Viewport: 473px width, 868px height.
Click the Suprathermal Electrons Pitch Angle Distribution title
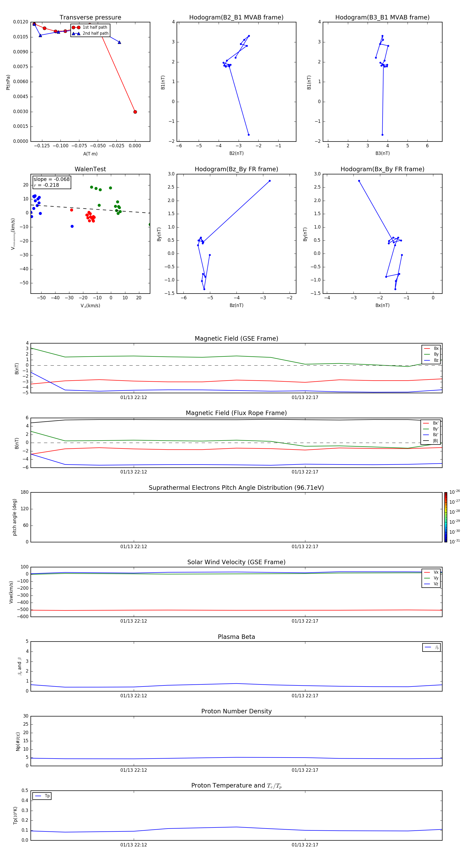click(x=236, y=488)
